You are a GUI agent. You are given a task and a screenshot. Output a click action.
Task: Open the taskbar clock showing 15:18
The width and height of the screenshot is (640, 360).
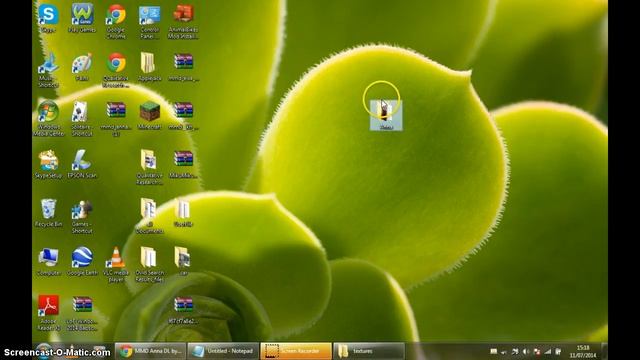583,351
